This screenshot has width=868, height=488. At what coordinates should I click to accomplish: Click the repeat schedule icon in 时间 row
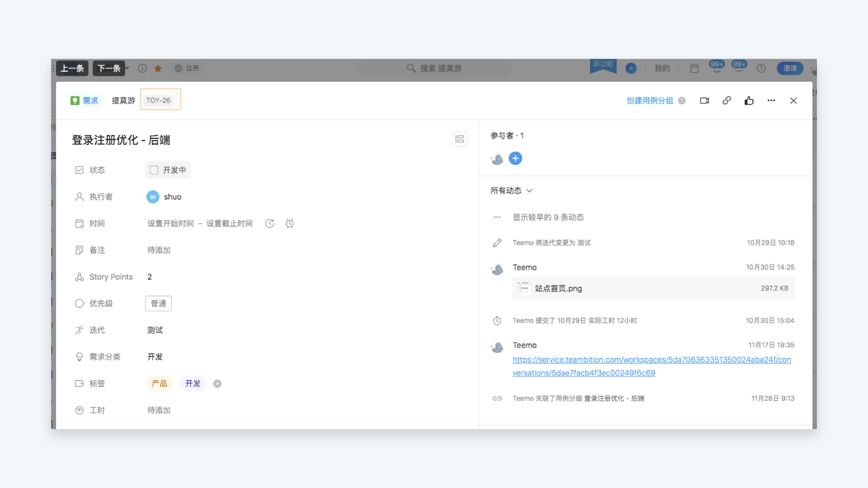tap(269, 223)
